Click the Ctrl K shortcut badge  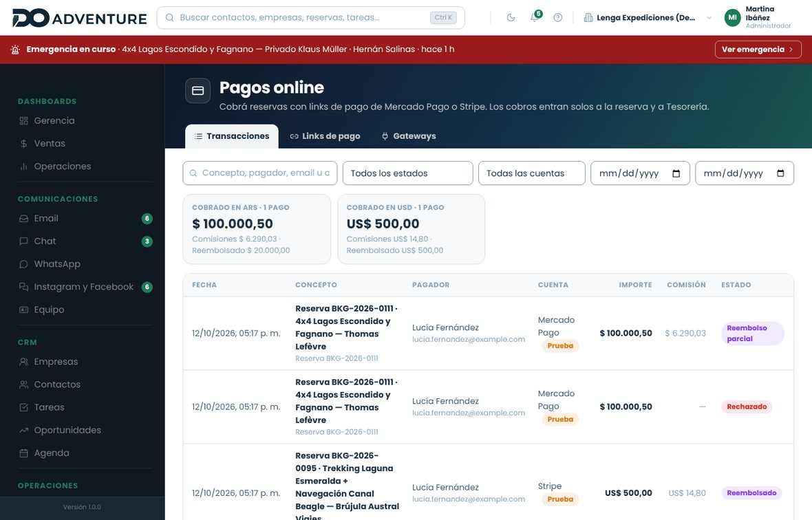[443, 18]
